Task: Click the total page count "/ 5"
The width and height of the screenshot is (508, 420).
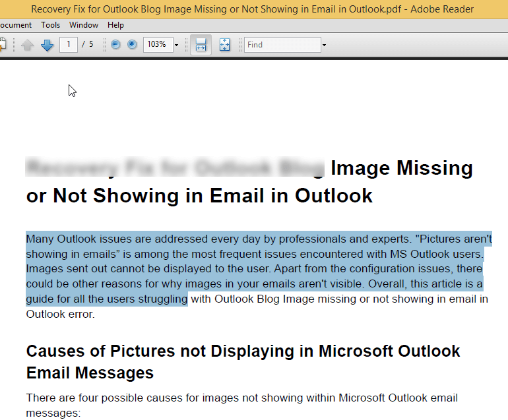Action: click(88, 44)
